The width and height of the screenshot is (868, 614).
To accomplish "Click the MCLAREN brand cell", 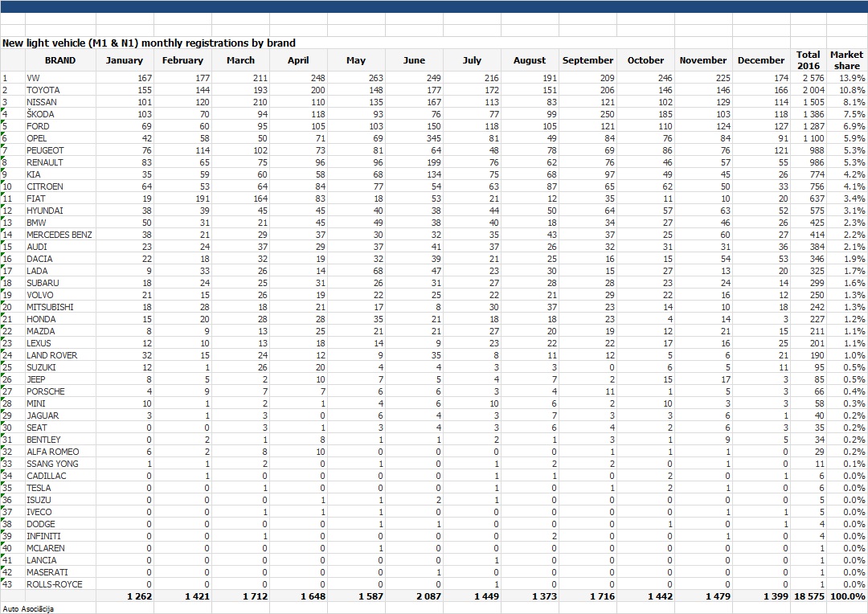I will [x=60, y=548].
